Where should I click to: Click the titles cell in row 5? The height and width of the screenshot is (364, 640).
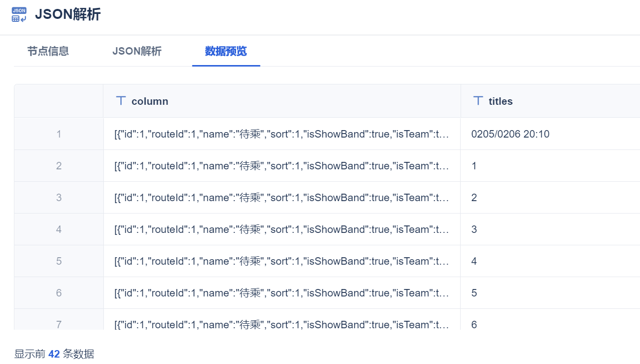474,261
